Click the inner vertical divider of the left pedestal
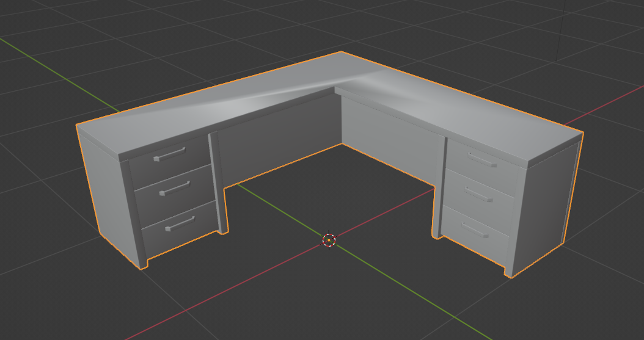The height and width of the screenshot is (340, 644). pos(218,183)
